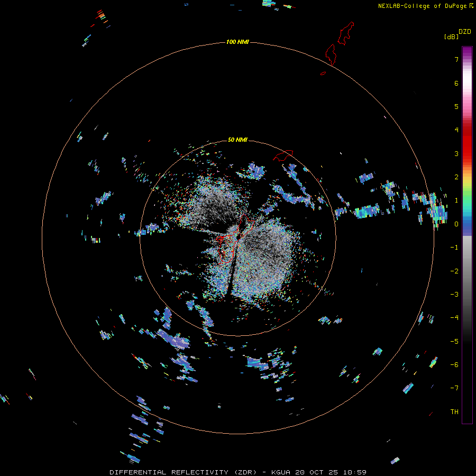Click the DZD legend title

click(465, 32)
